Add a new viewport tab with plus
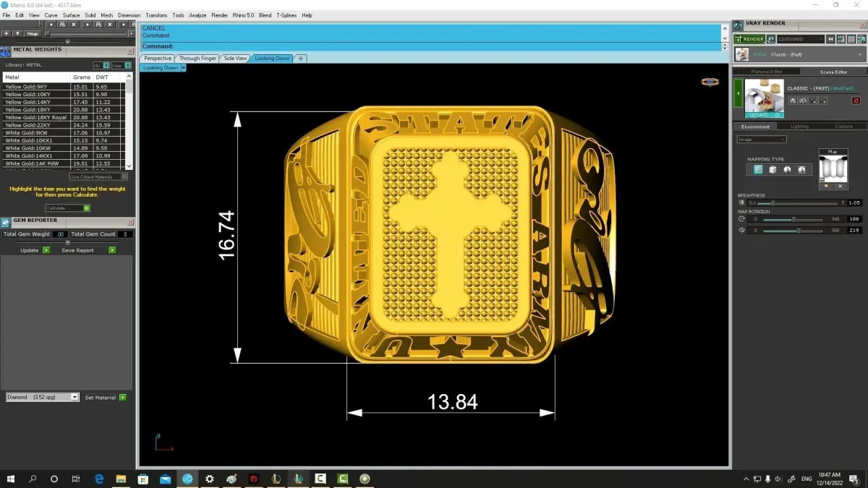 [x=301, y=59]
